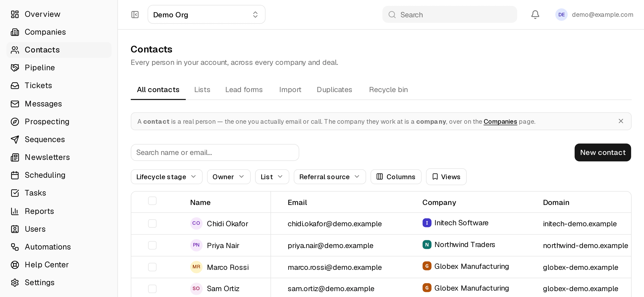This screenshot has width=644, height=297.
Task: Click the Northwind Traders N logo
Action: pyautogui.click(x=427, y=245)
